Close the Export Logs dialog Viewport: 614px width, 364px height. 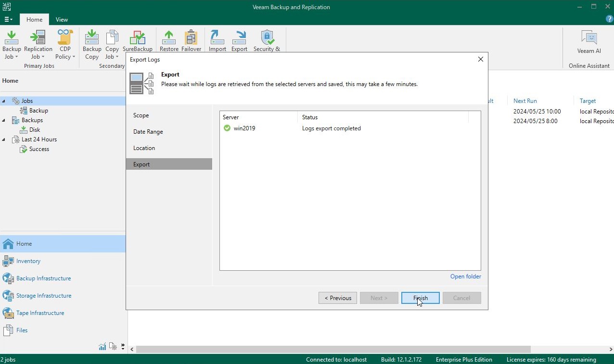tap(480, 59)
